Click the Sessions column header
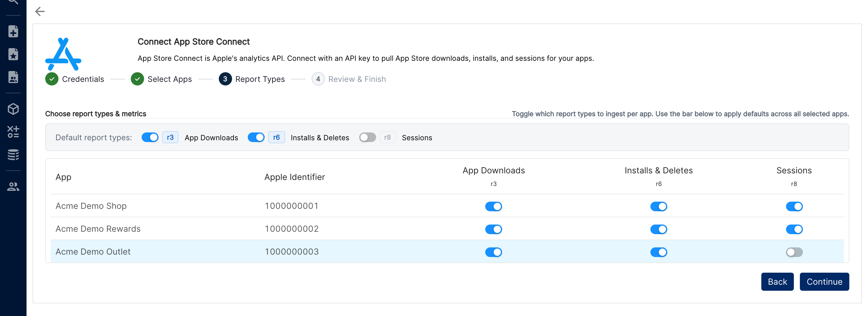Image resolution: width=868 pixels, height=316 pixels. coord(794,170)
